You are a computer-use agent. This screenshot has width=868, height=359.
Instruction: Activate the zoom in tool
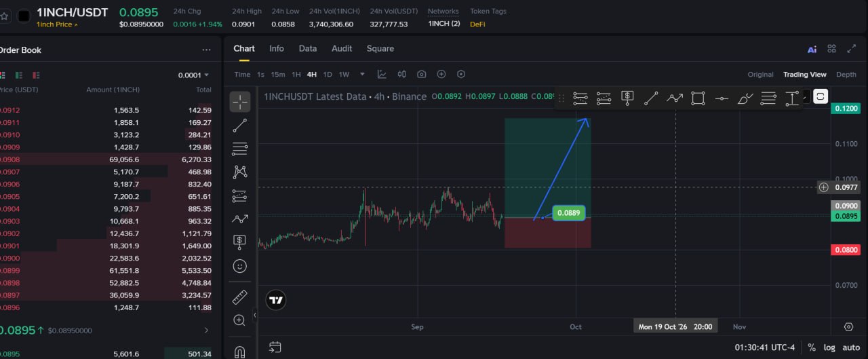(x=239, y=320)
